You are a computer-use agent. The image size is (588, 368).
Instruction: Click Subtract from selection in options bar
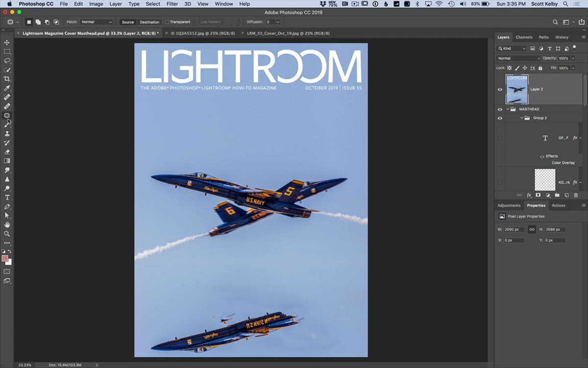[x=47, y=22]
